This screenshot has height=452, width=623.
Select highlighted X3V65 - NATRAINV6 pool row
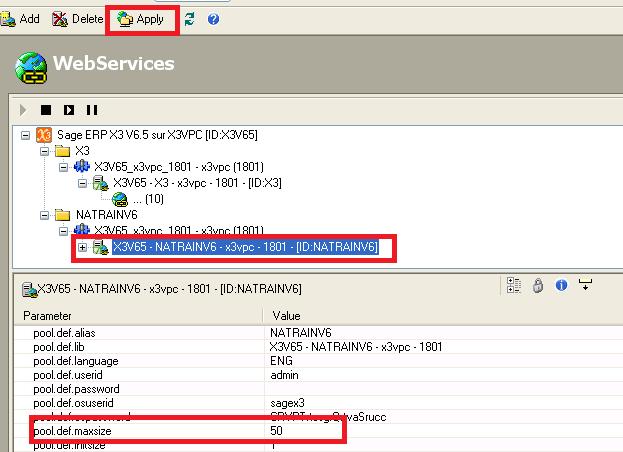(245, 247)
